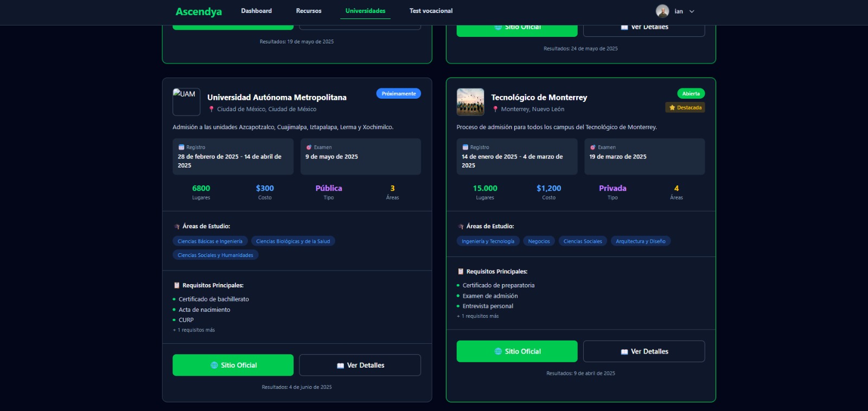868x411 pixels.
Task: Click the graduation cap icon in UAM Áreas de Estudio
Action: coord(177,227)
